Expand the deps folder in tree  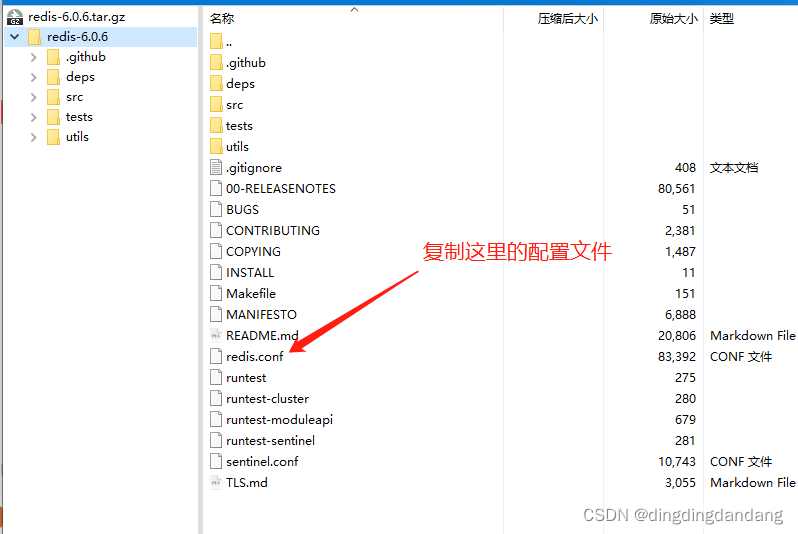coord(34,77)
